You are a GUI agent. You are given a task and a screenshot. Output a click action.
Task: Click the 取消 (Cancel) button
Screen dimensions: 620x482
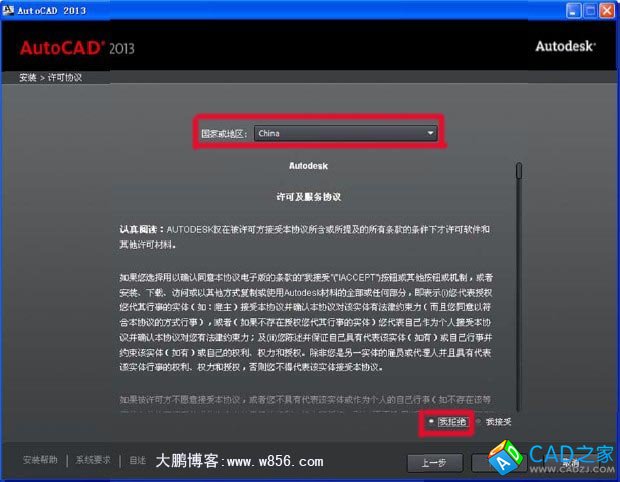570,462
